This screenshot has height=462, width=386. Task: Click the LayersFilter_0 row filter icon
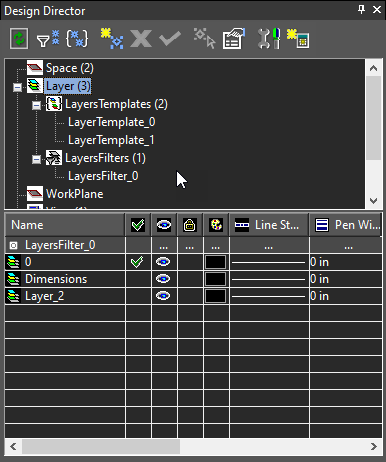tap(13, 246)
